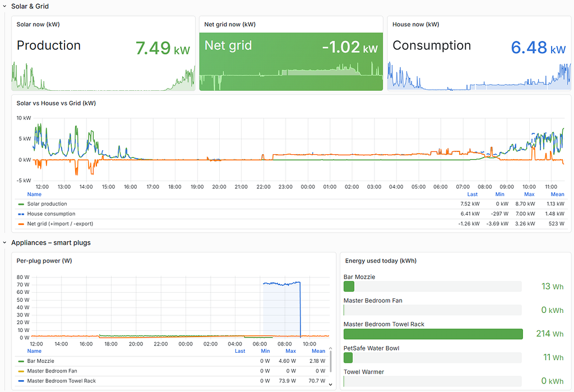Toggle the Net grid (+import / -export) series
This screenshot has height=392, width=574.
click(x=60, y=224)
